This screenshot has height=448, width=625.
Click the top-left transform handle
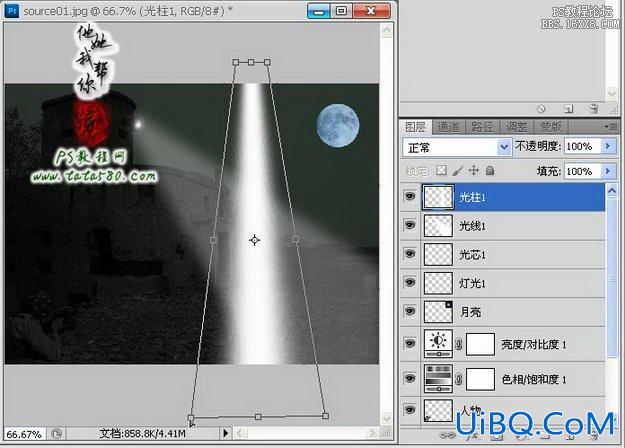pyautogui.click(x=236, y=62)
